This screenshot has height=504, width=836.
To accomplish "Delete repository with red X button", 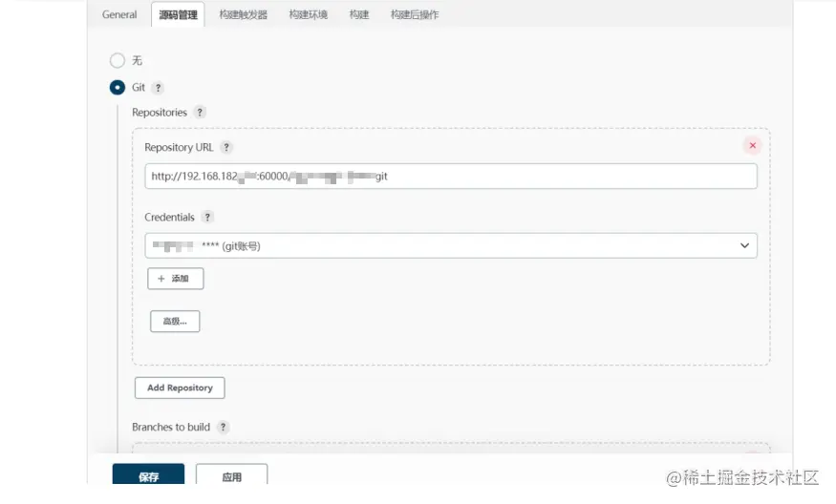I will point(752,145).
